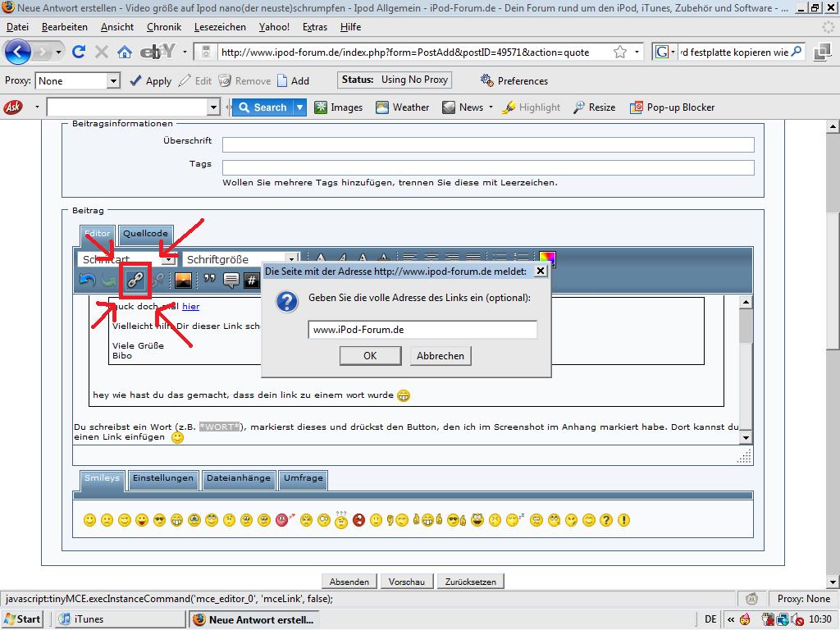Image resolution: width=840 pixels, height=630 pixels.
Task: Expand the Ask search box dropdown arrow
Action: (x=213, y=107)
